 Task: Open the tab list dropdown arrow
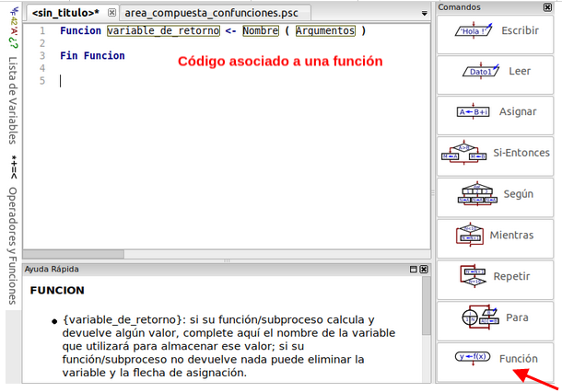click(x=425, y=14)
